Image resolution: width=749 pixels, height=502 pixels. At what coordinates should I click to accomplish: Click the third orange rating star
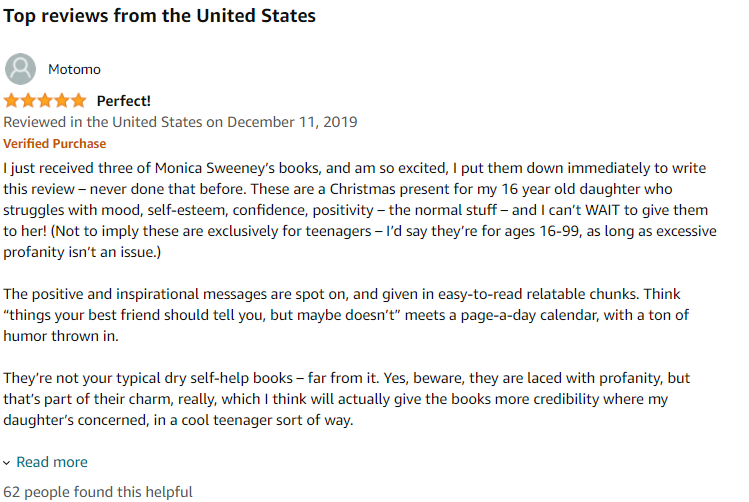(x=45, y=101)
